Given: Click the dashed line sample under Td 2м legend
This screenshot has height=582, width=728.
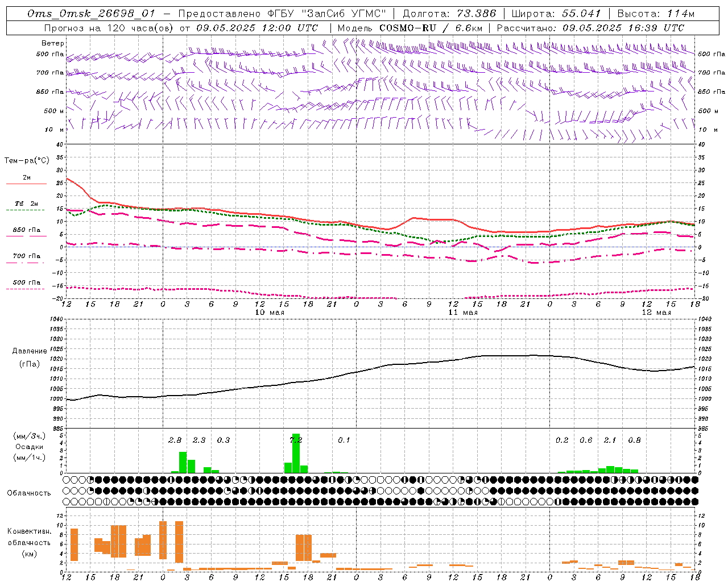Looking at the screenshot, I should click(x=25, y=210).
